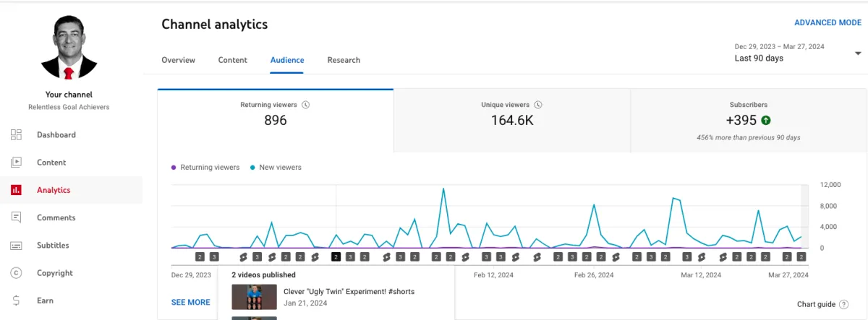Screen dimensions: 868x320
Task: Select the red Analytics sidebar icon
Action: 16,190
